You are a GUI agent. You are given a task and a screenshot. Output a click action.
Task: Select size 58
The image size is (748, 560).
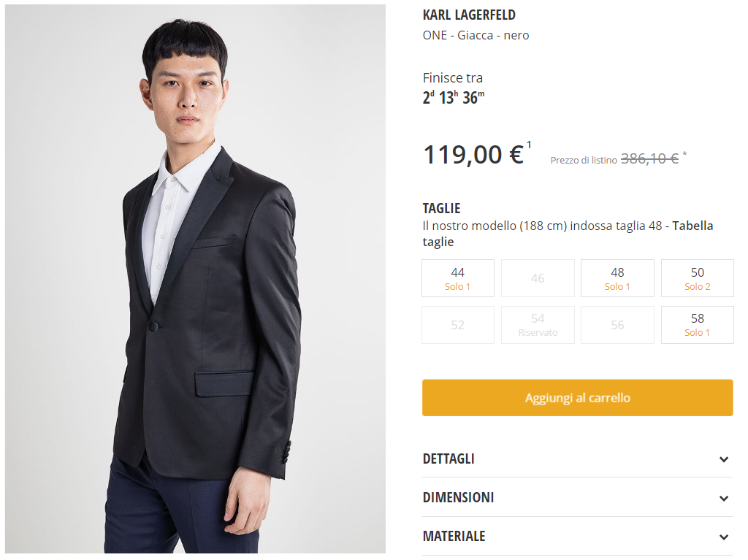pos(697,324)
